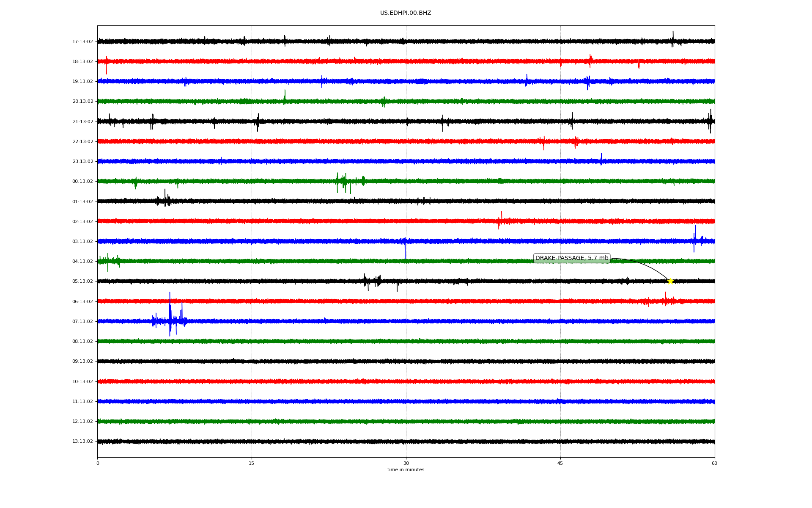Click the 08:13:02 trace time label
Screen dimensions: 812x508
pos(82,341)
